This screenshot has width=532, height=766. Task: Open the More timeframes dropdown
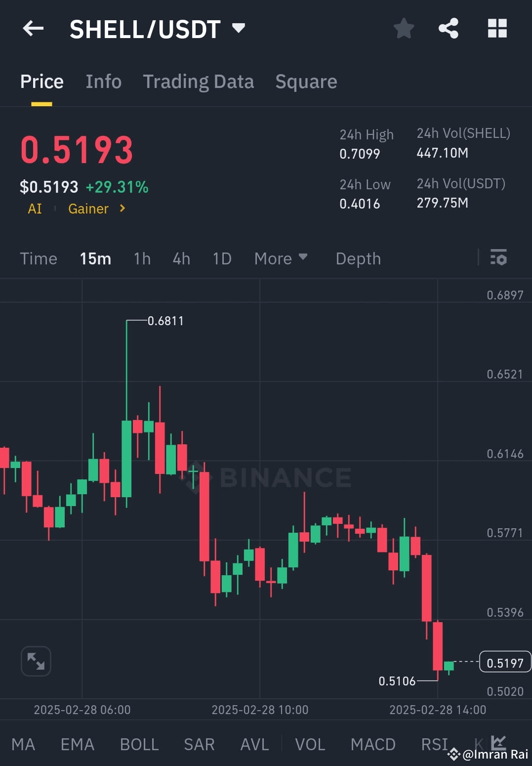(x=281, y=258)
